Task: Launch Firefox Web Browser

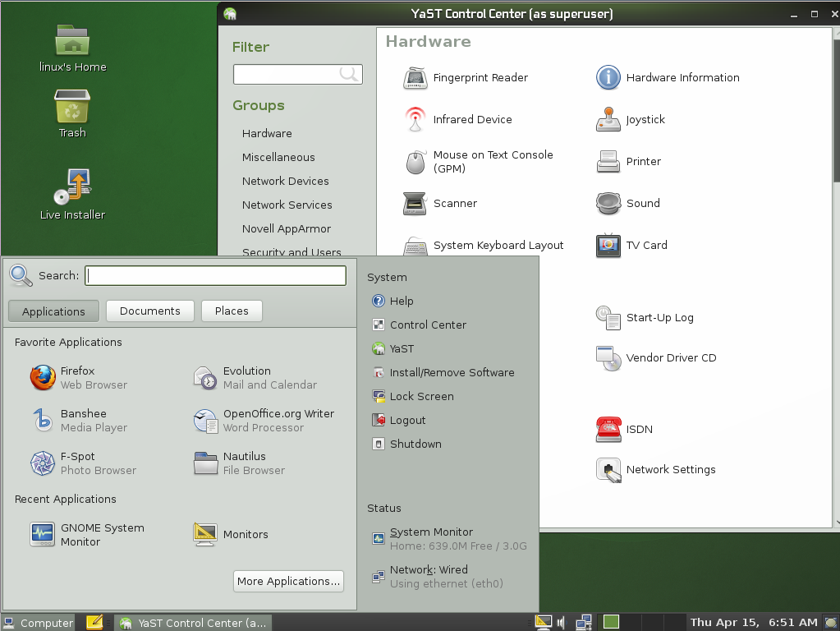Action: pyautogui.click(x=80, y=378)
